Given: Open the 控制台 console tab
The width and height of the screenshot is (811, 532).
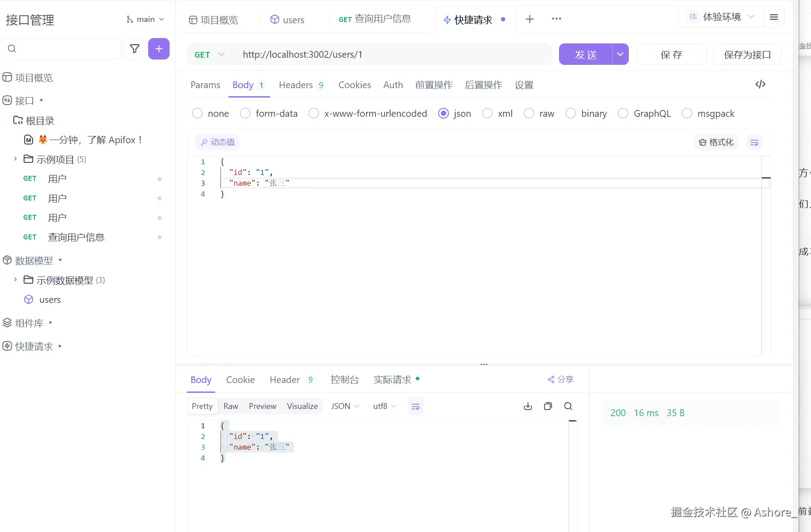Looking at the screenshot, I should coord(345,380).
